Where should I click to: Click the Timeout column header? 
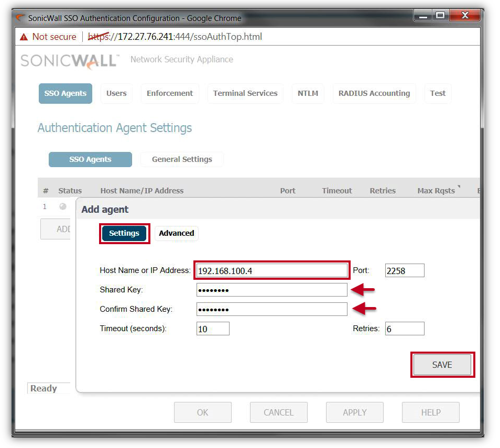336,191
